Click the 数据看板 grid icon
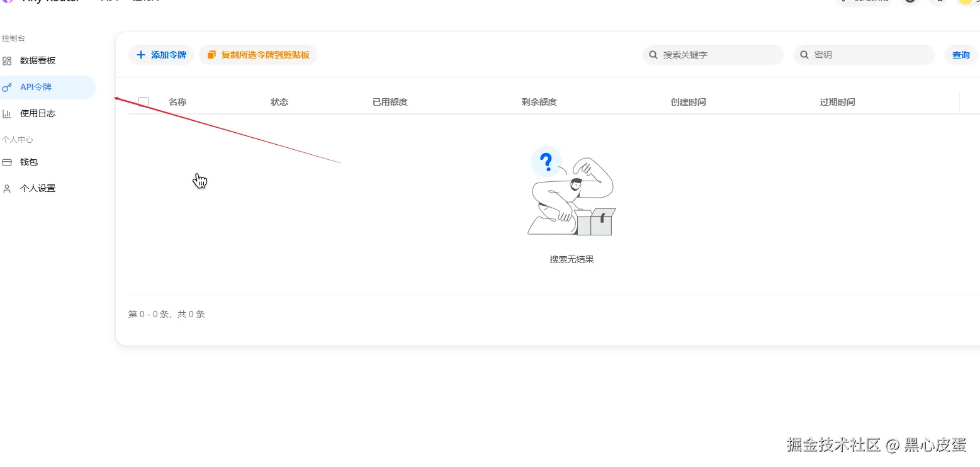980x467 pixels. point(7,61)
